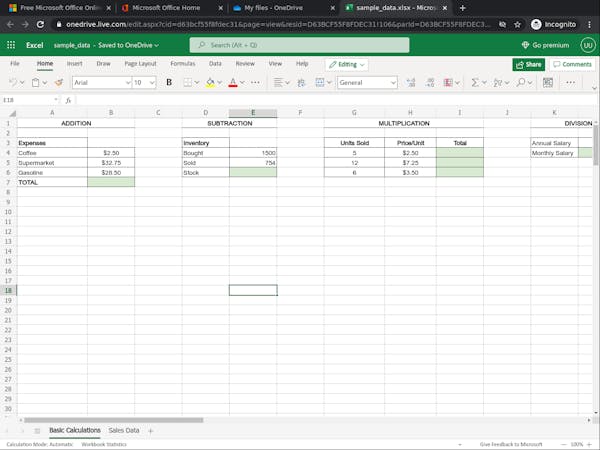This screenshot has height=450, width=600.
Task: Select the Format Painter brush
Action: (x=59, y=82)
